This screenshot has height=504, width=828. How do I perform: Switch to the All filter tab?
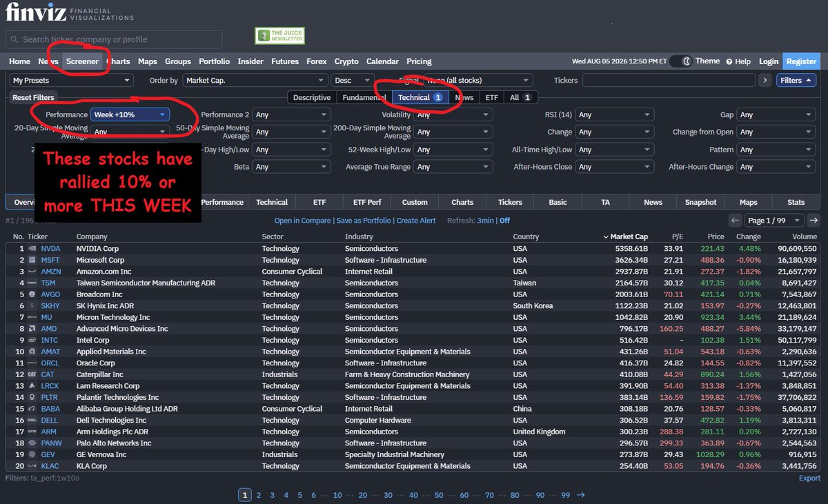[x=520, y=97]
